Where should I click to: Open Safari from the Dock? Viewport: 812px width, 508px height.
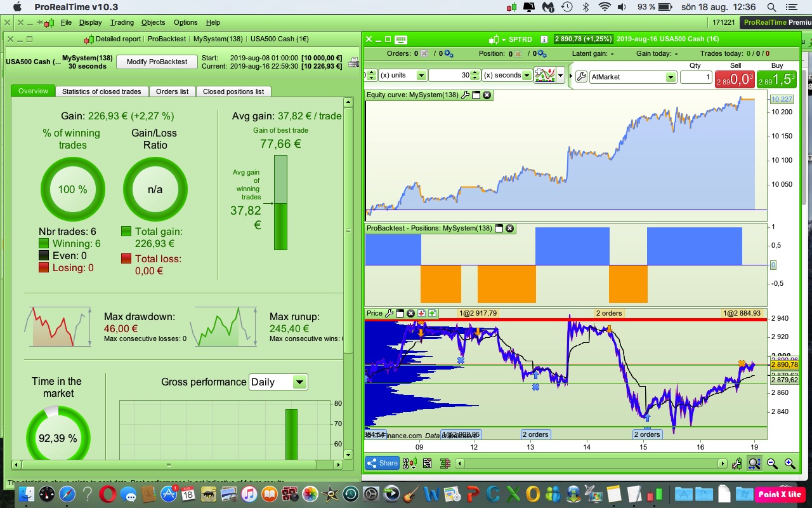pyautogui.click(x=67, y=493)
